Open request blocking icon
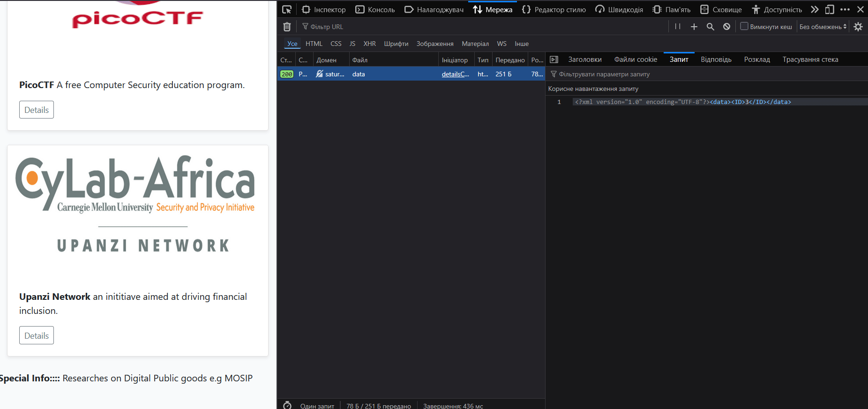 [726, 27]
